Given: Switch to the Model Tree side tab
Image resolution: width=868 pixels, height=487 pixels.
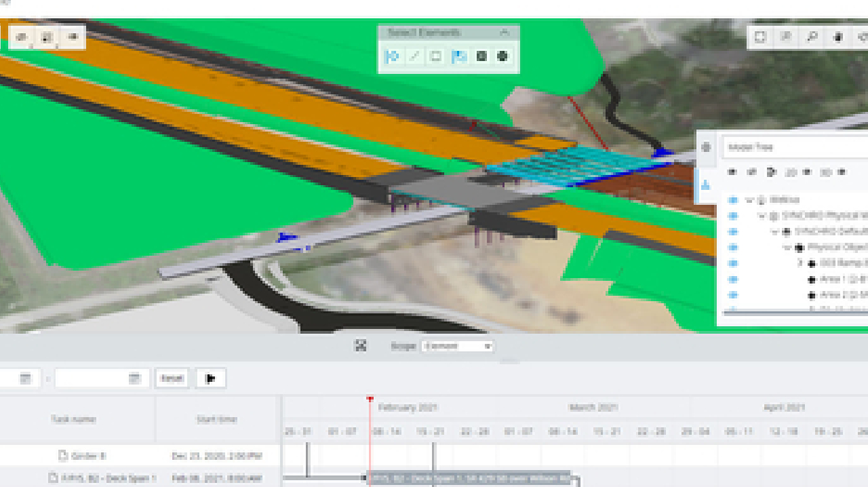Looking at the screenshot, I should pyautogui.click(x=706, y=185).
